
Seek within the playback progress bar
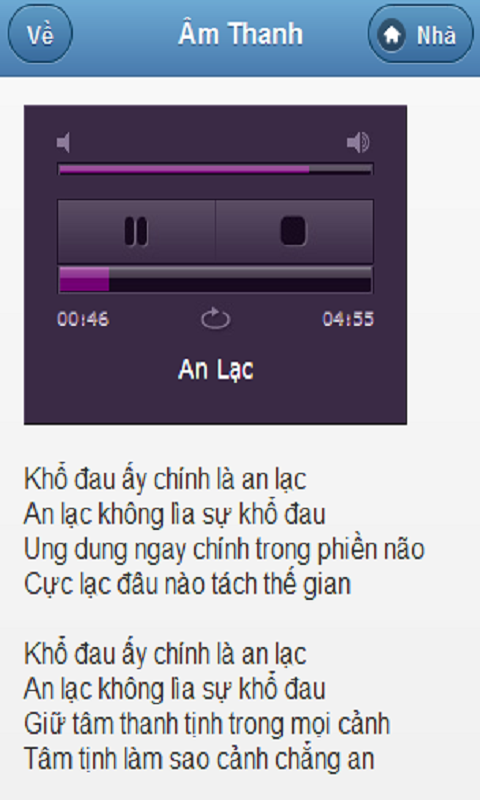click(x=215, y=280)
